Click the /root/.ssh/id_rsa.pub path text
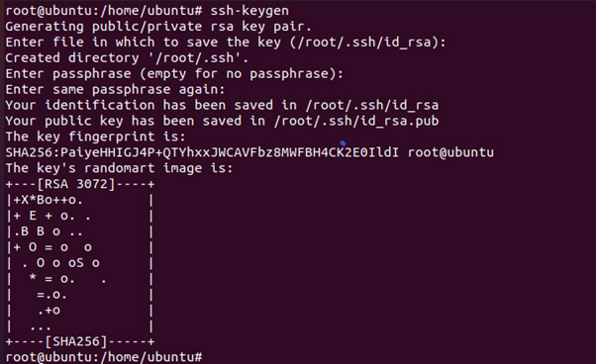 pyautogui.click(x=356, y=121)
